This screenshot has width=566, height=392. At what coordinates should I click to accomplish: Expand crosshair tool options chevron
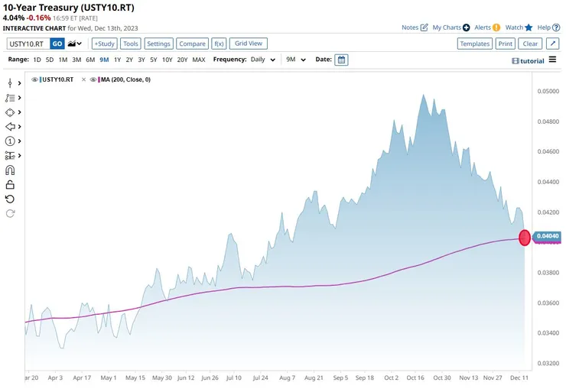click(x=19, y=83)
